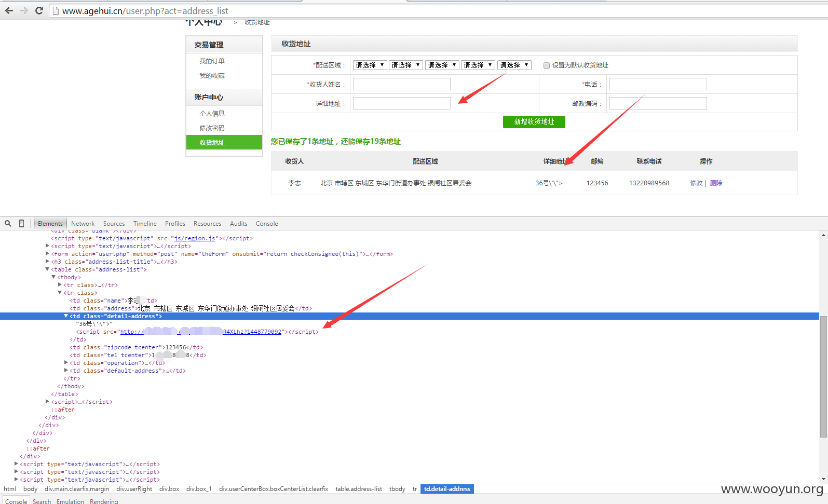Open drawer Search tab at bottom
This screenshot has height=504, width=828.
click(x=42, y=501)
